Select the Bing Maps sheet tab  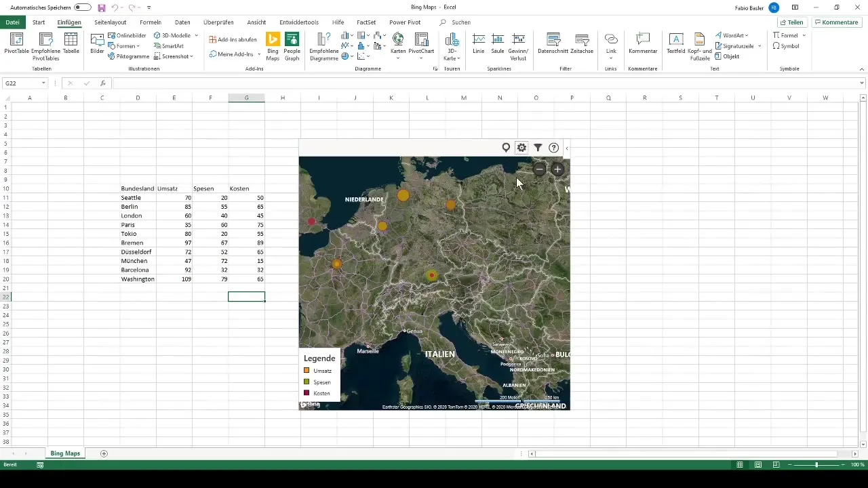(65, 453)
